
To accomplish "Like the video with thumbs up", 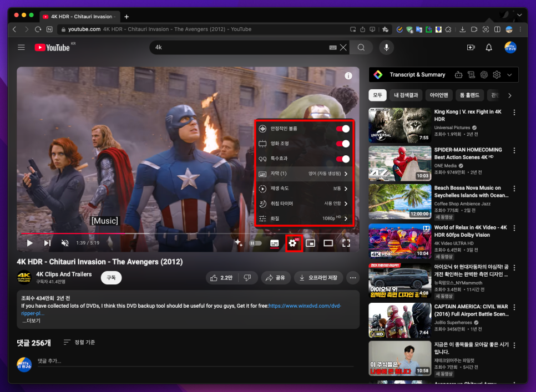I will pyautogui.click(x=221, y=278).
